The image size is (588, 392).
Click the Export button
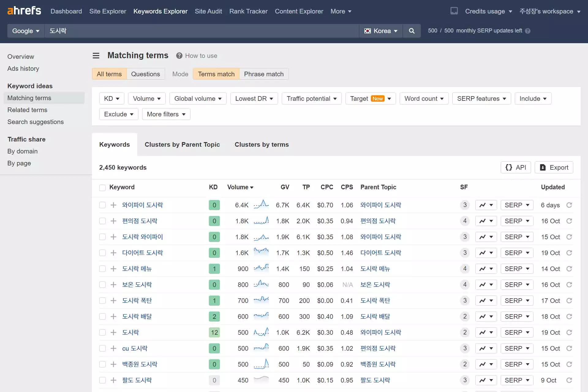(x=554, y=168)
